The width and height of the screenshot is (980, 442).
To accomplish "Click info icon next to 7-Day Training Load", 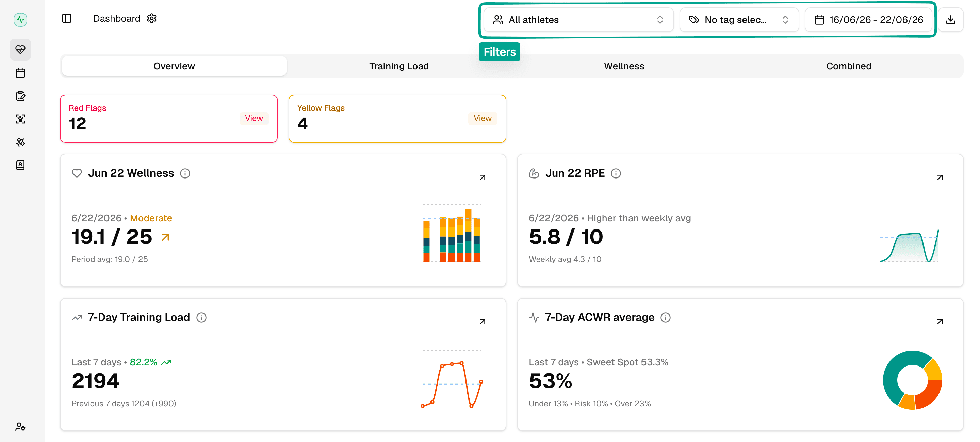I will 201,317.
